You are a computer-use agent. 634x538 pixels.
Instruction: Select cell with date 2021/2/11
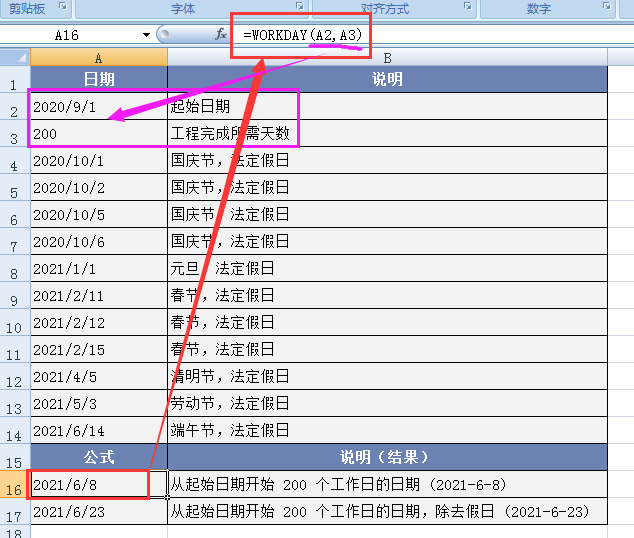pos(99,296)
